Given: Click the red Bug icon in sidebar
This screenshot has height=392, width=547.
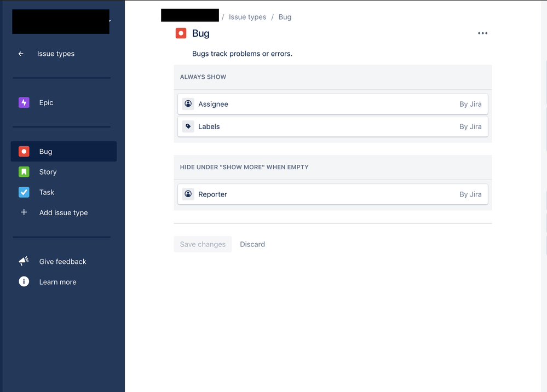Looking at the screenshot, I should click(x=24, y=151).
